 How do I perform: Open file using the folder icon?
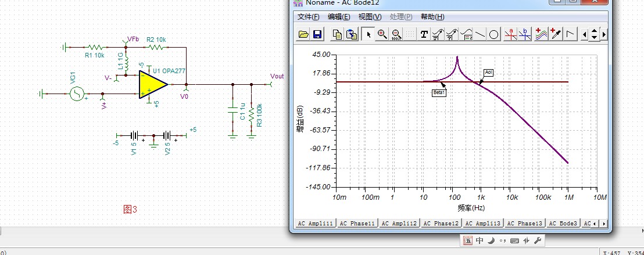tap(303, 34)
